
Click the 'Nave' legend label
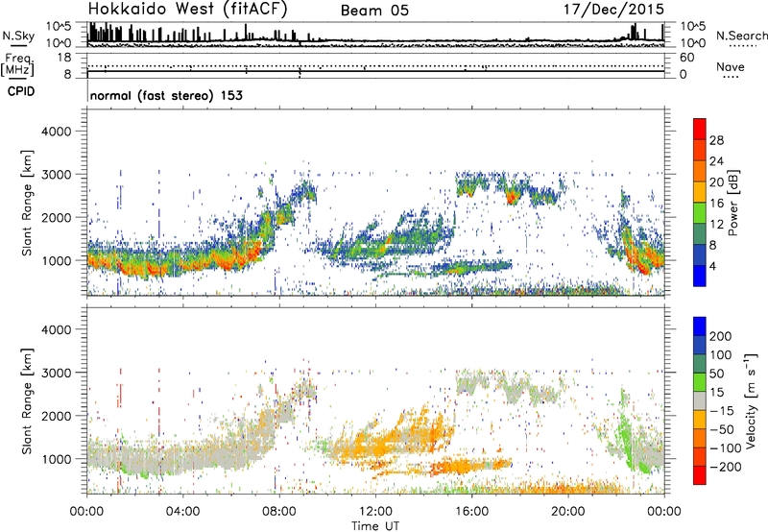pos(731,66)
